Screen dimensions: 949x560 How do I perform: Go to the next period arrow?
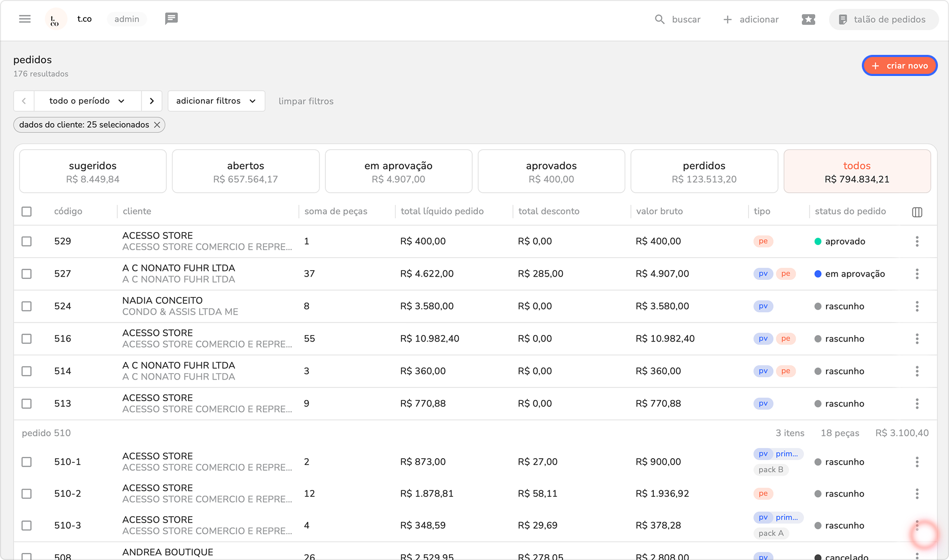[152, 101]
